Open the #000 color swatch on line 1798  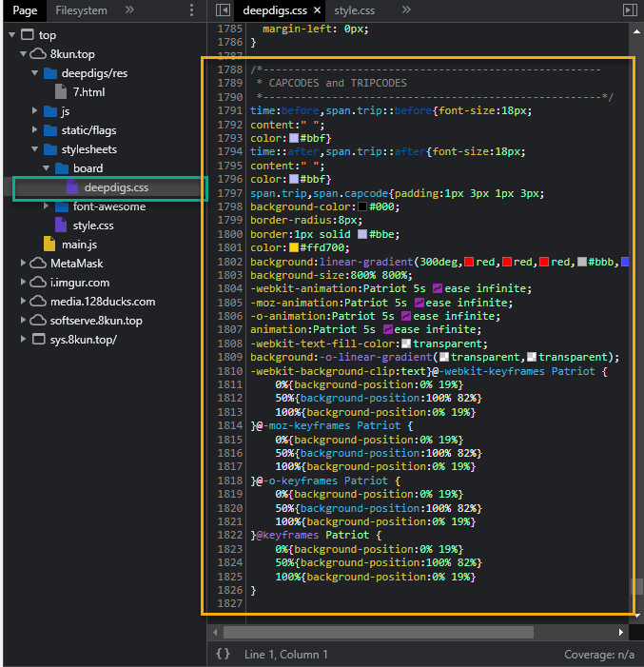[x=362, y=207]
